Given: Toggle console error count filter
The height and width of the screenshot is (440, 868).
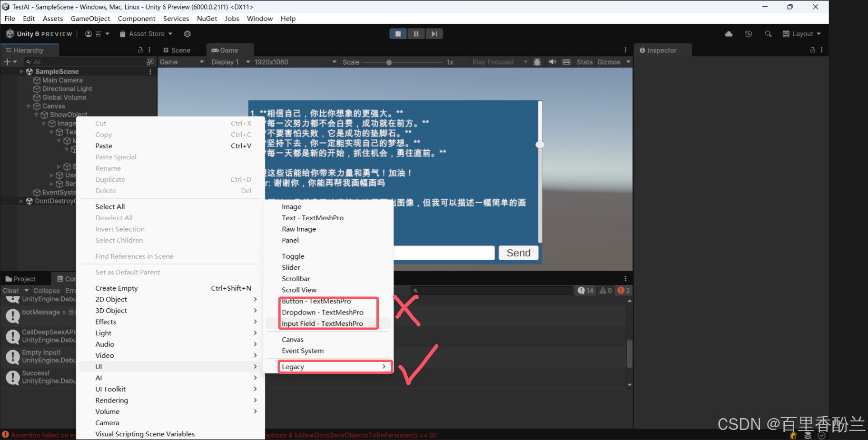Looking at the screenshot, I should [x=623, y=290].
